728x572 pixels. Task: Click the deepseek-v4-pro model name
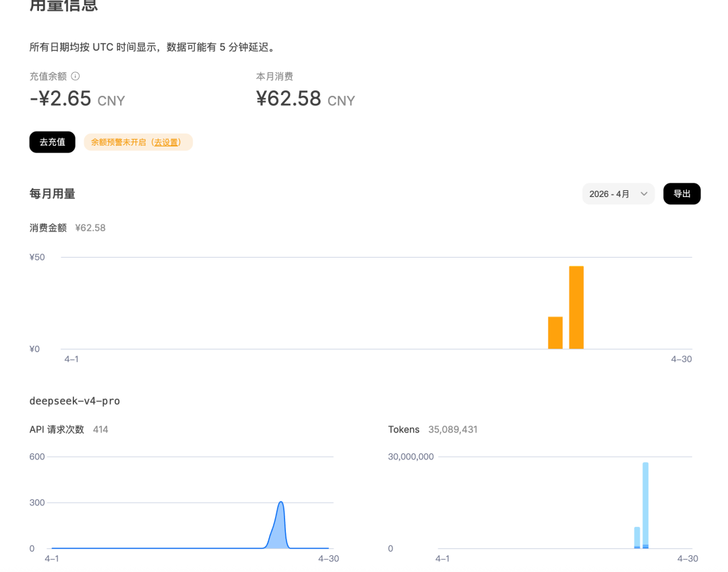pyautogui.click(x=74, y=401)
